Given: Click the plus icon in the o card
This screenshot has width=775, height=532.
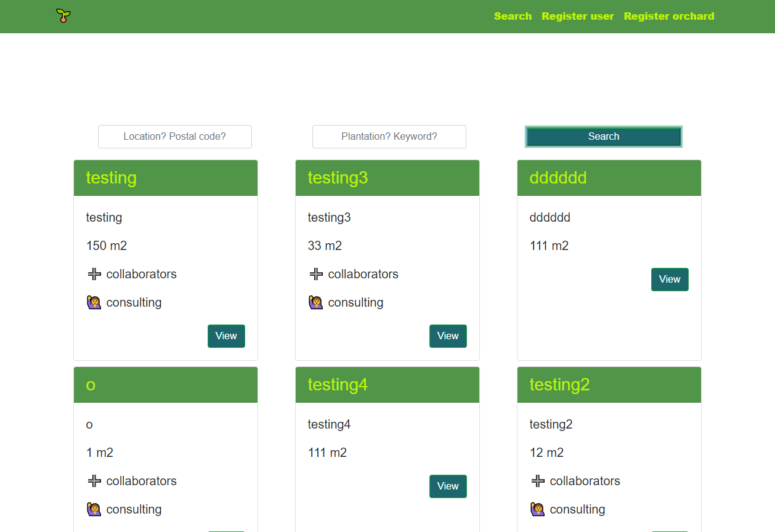Looking at the screenshot, I should [94, 481].
